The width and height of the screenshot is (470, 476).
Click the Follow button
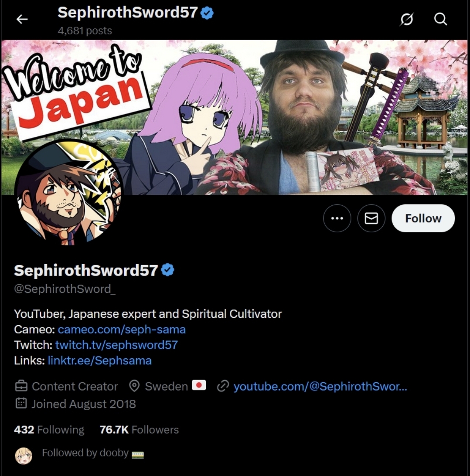click(423, 218)
